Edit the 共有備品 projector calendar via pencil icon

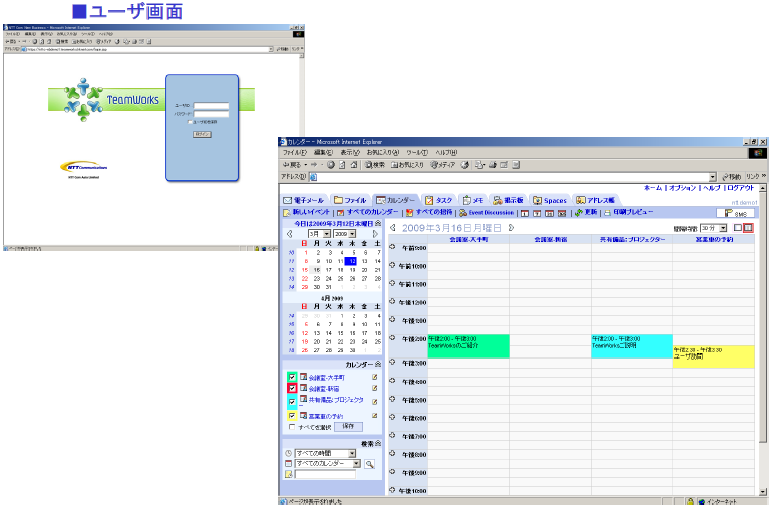[375, 402]
